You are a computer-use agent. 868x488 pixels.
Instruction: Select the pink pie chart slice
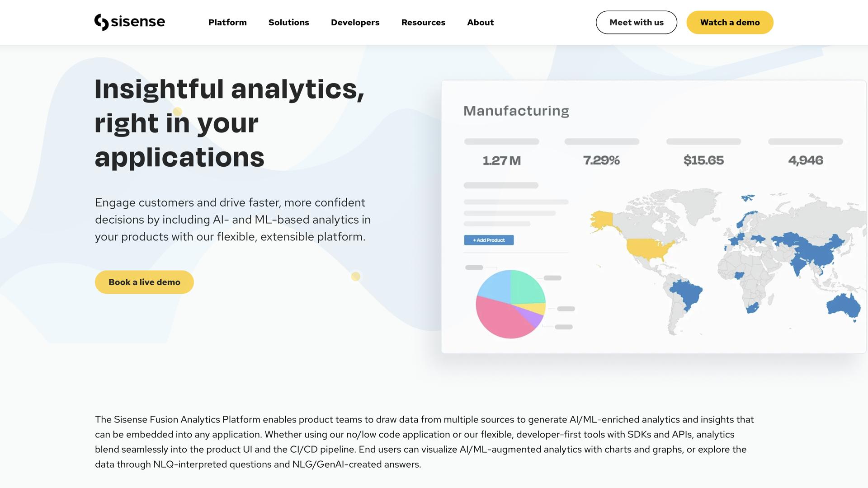(500, 319)
